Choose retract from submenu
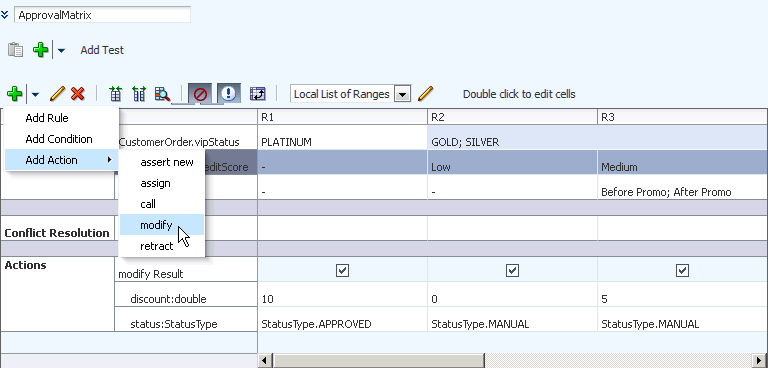The image size is (768, 368). tap(162, 246)
